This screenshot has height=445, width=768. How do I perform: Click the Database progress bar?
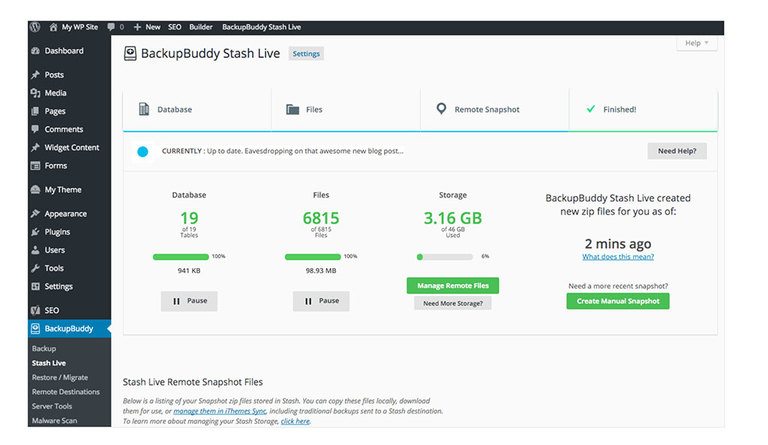(181, 257)
